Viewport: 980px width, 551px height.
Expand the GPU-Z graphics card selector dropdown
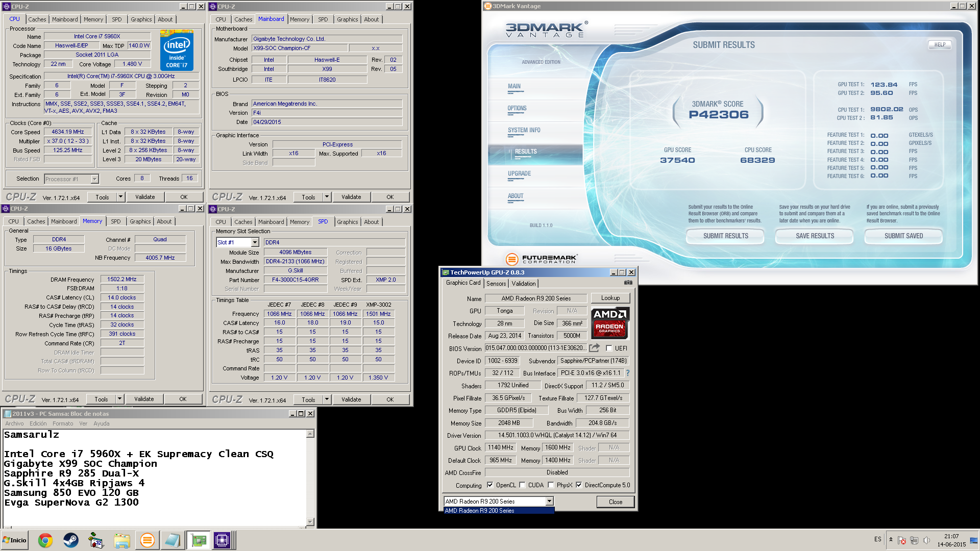550,502
